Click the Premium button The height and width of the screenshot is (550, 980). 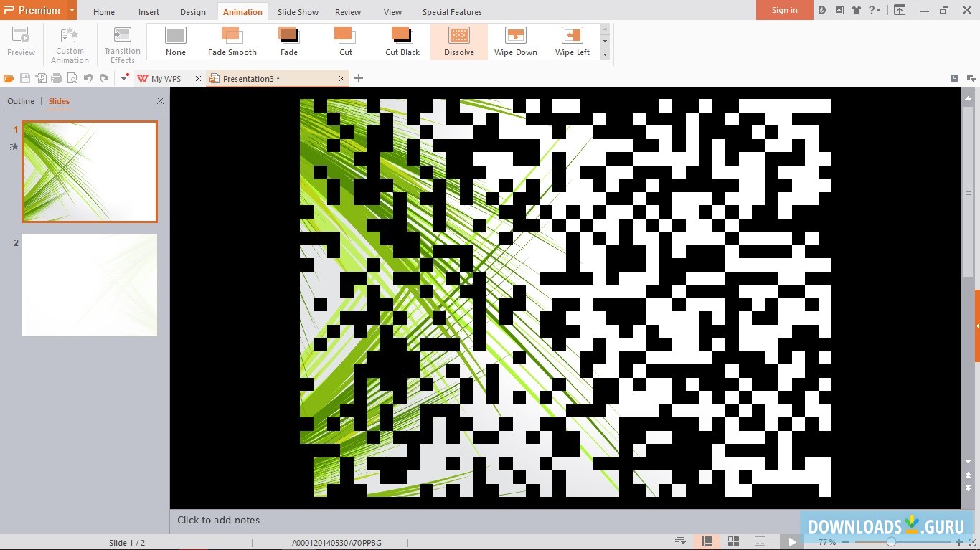point(33,10)
